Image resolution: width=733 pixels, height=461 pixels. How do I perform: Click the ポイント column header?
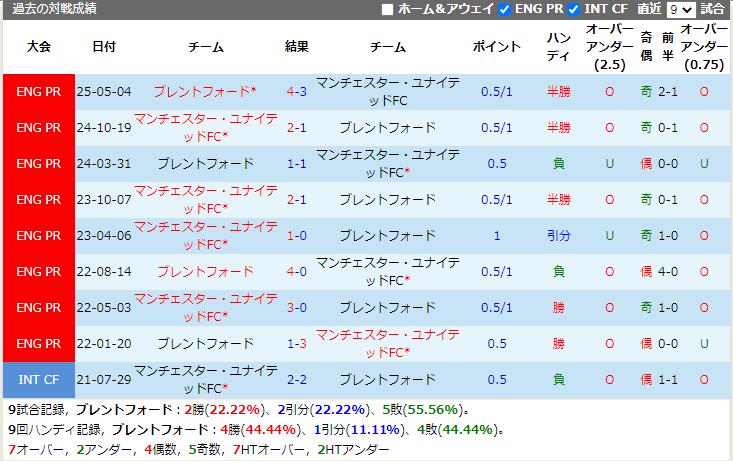pos(496,47)
